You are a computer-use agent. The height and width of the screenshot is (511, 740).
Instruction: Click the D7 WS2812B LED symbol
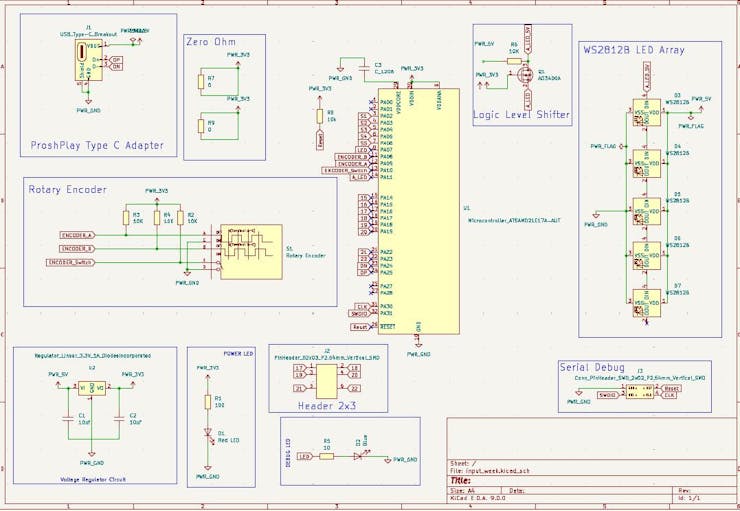click(x=642, y=301)
